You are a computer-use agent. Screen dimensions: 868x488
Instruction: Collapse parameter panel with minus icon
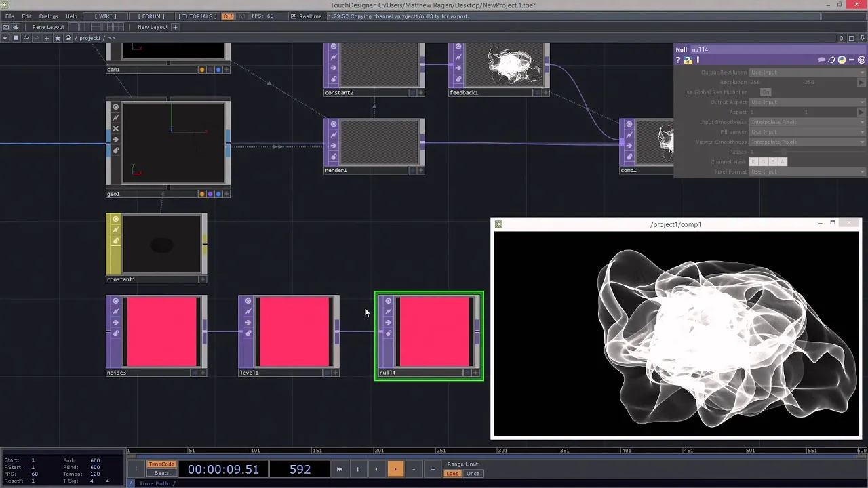click(852, 60)
